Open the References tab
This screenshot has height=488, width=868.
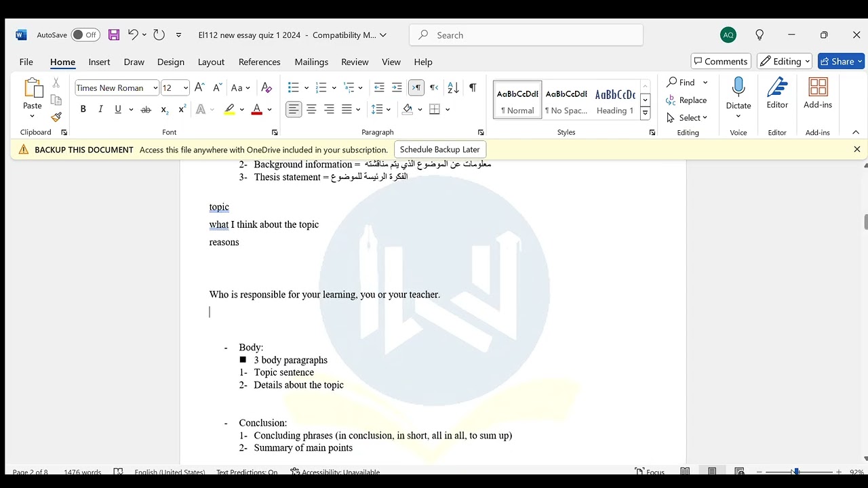point(260,62)
